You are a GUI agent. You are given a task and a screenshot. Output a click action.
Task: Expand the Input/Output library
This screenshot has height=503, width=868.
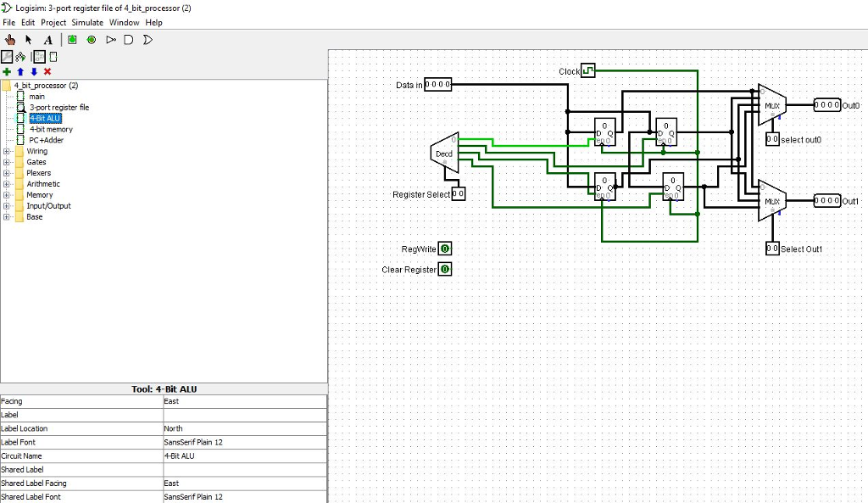[7, 206]
